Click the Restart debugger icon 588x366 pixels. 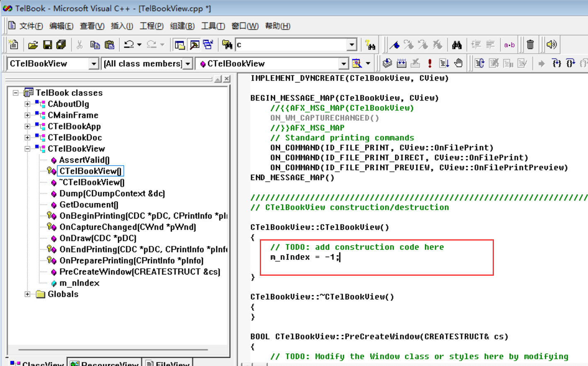(x=479, y=63)
